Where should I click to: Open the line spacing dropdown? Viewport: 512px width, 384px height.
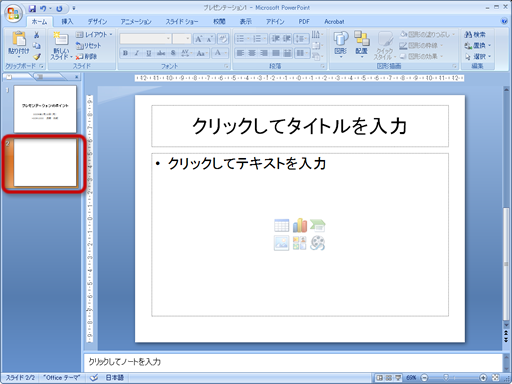tap(301, 39)
